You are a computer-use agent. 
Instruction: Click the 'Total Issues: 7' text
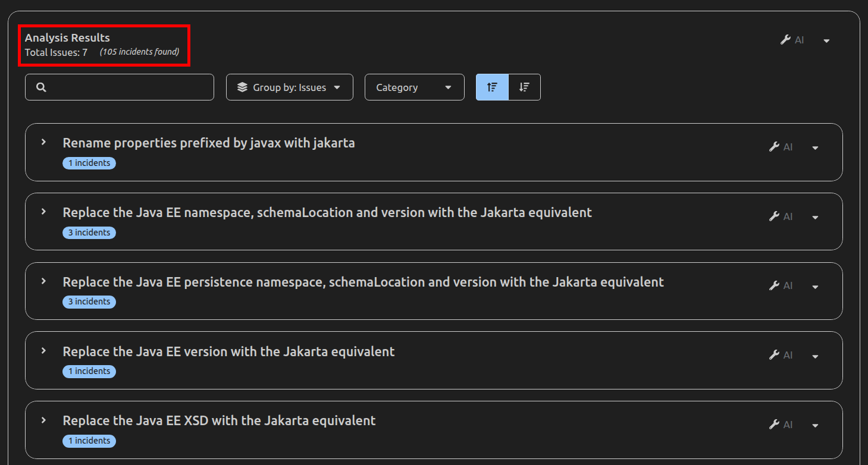click(56, 52)
